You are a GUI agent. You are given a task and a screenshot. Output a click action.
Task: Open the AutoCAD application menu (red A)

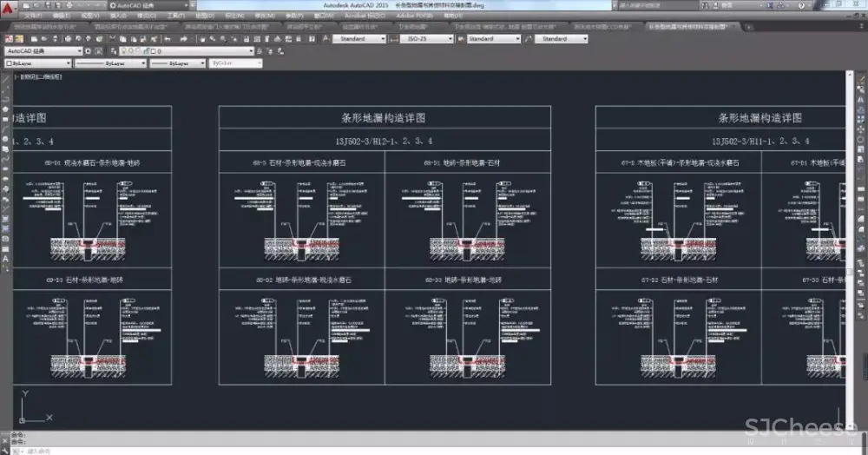pyautogui.click(x=8, y=8)
